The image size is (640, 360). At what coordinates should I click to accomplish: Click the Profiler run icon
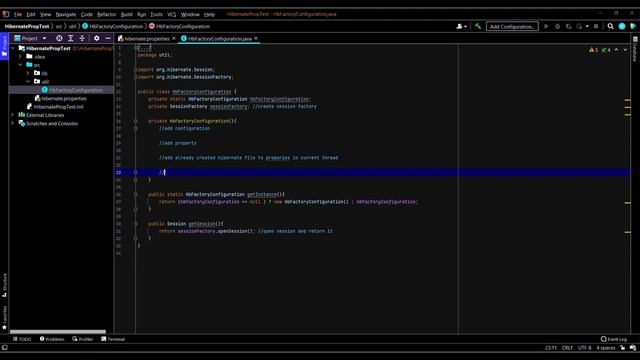(x=579, y=26)
